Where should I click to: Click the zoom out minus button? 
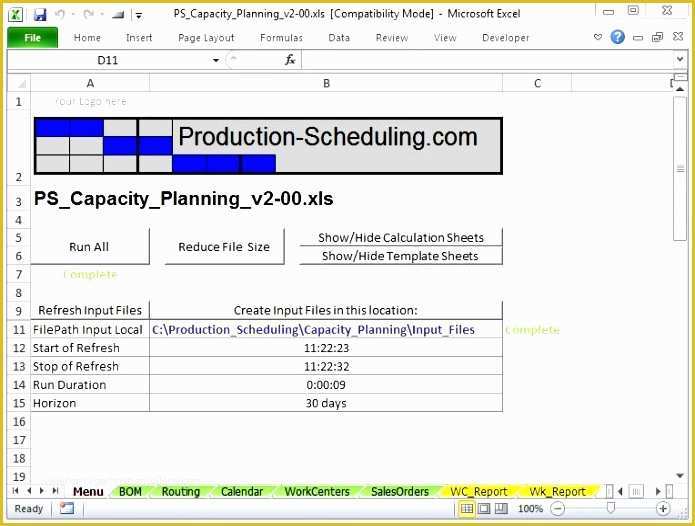[x=558, y=509]
